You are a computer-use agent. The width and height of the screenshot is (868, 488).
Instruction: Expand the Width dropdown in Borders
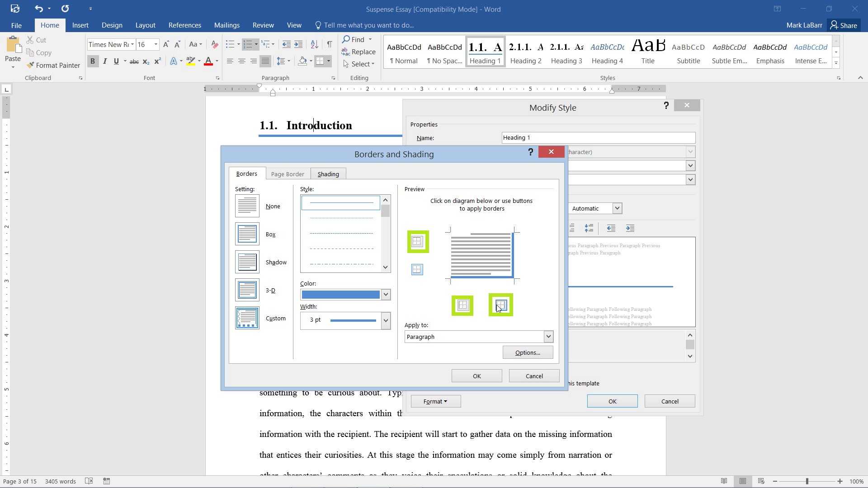(x=386, y=320)
